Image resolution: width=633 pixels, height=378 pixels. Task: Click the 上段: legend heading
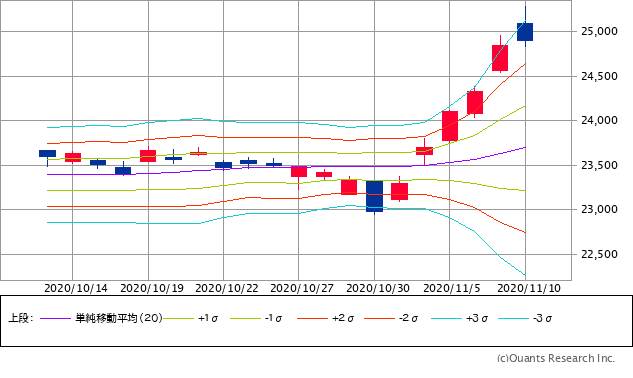point(21,318)
